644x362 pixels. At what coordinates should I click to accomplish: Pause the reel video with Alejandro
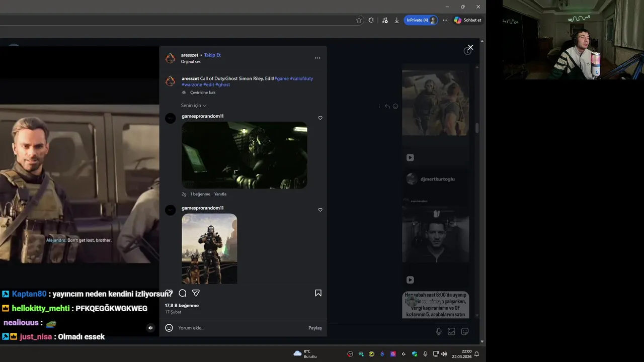click(79, 184)
